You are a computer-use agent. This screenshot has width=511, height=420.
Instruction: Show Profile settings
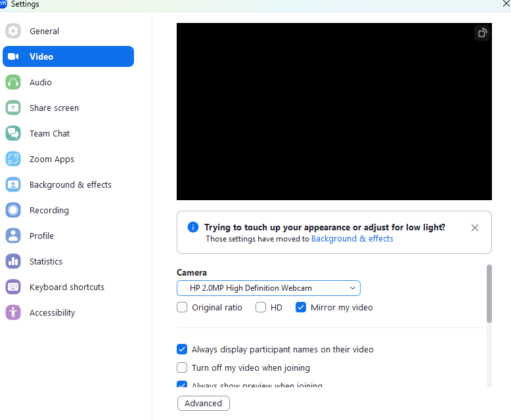pyautogui.click(x=68, y=236)
